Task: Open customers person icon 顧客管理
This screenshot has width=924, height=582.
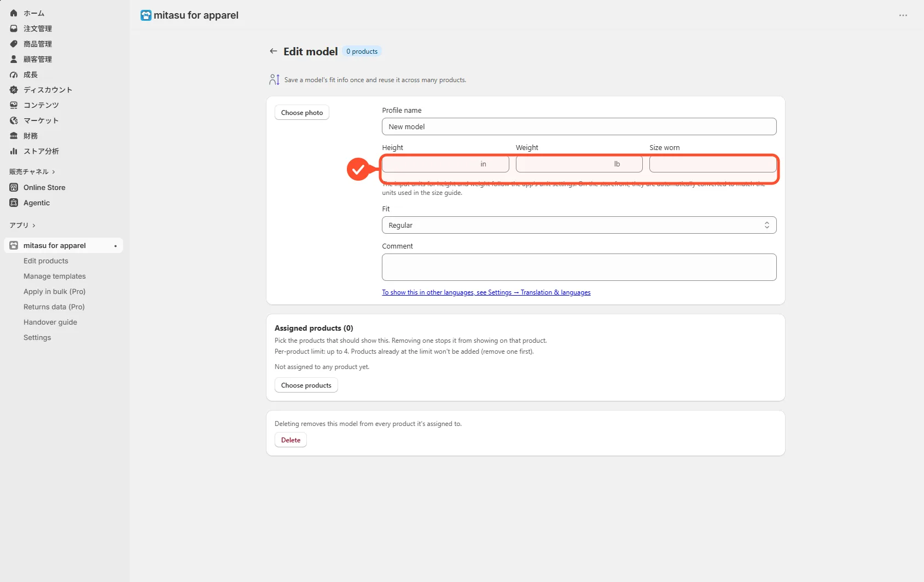Action: coord(14,59)
